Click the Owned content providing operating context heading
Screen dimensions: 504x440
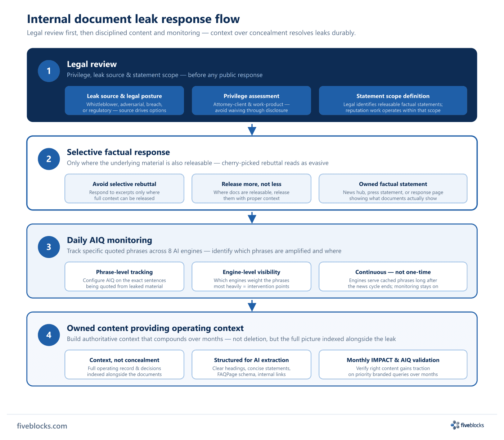point(155,328)
